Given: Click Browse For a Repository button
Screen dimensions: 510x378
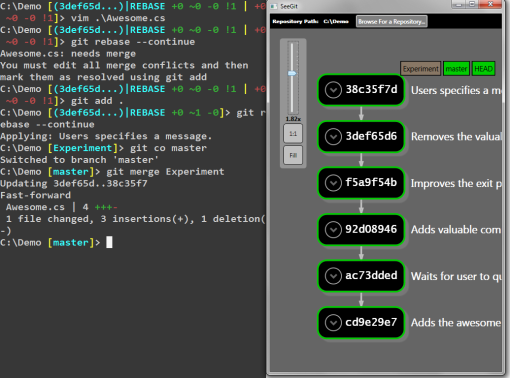Looking at the screenshot, I should 392,22.
